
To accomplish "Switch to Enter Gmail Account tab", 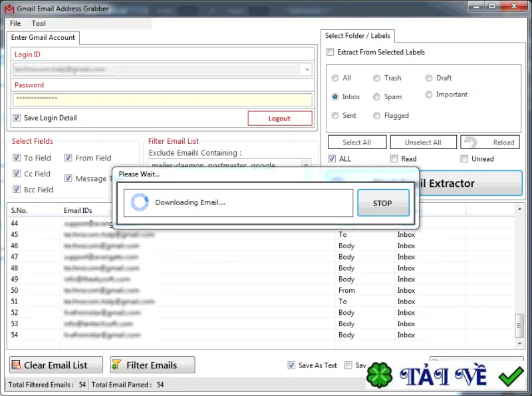I will click(x=43, y=37).
